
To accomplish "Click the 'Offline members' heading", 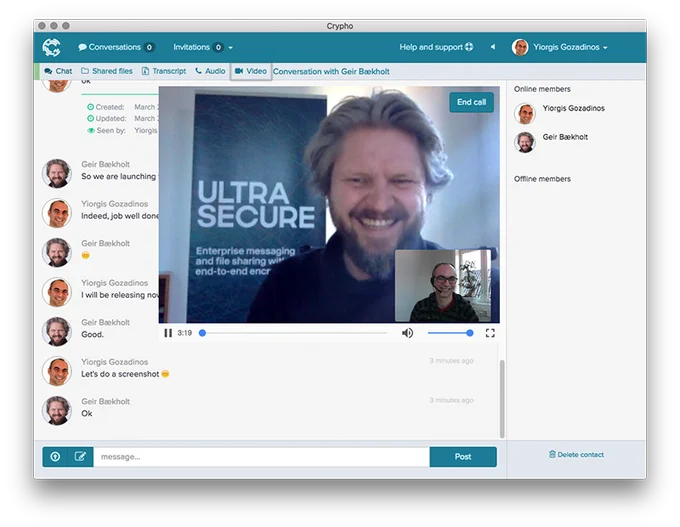I will [542, 179].
